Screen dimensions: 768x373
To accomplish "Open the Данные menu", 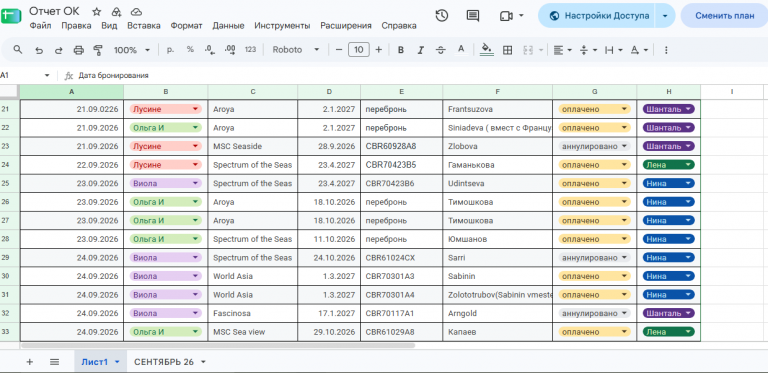I will (x=228, y=26).
